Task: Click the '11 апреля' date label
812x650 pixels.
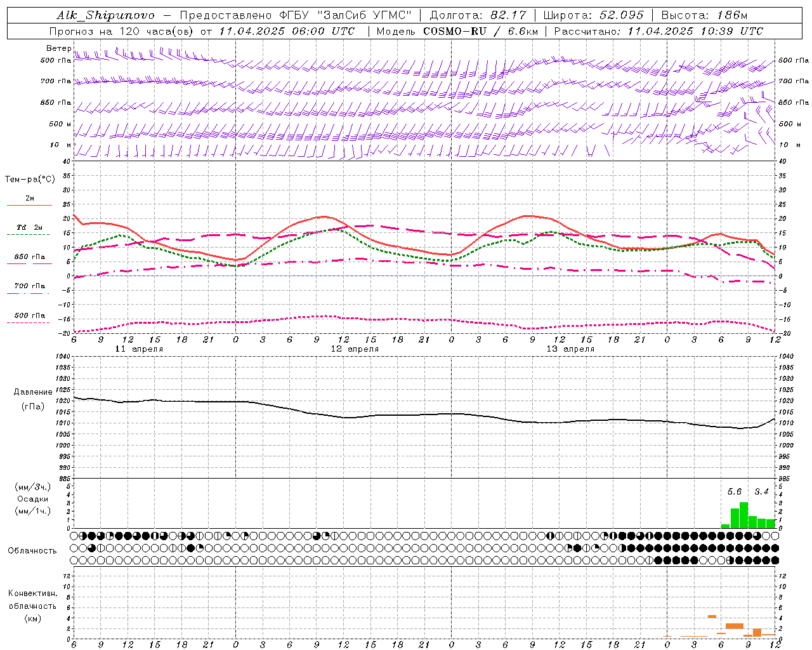Action: click(x=139, y=349)
